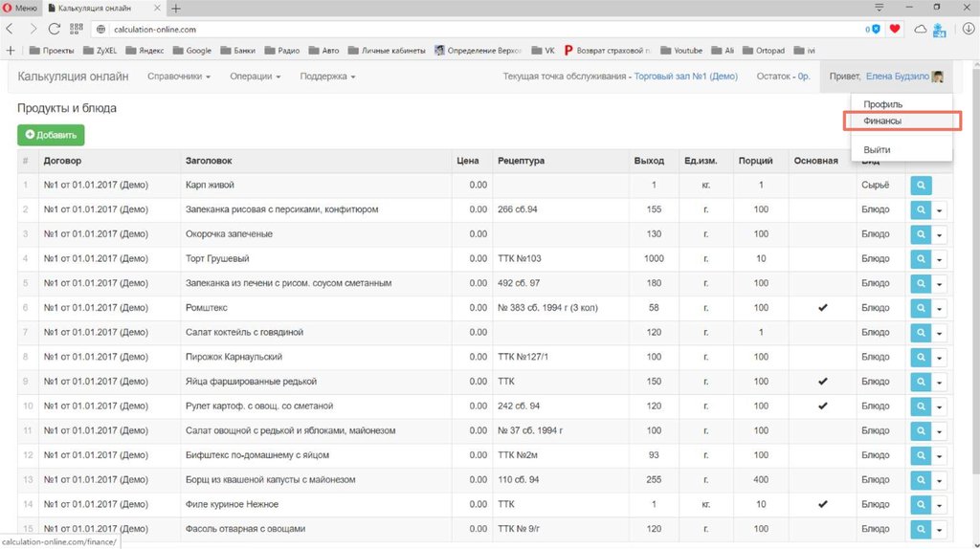Expand row actions for Пирожок Карнаульский
This screenshot has width=980, height=549.
(940, 358)
